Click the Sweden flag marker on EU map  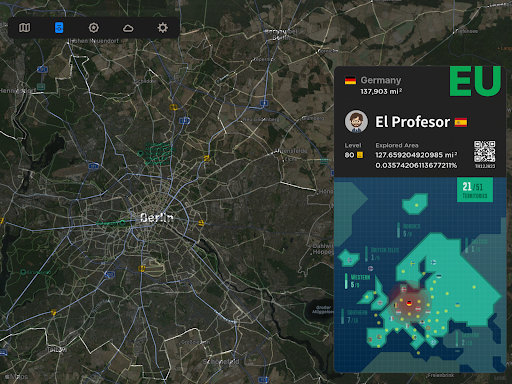(x=412, y=264)
